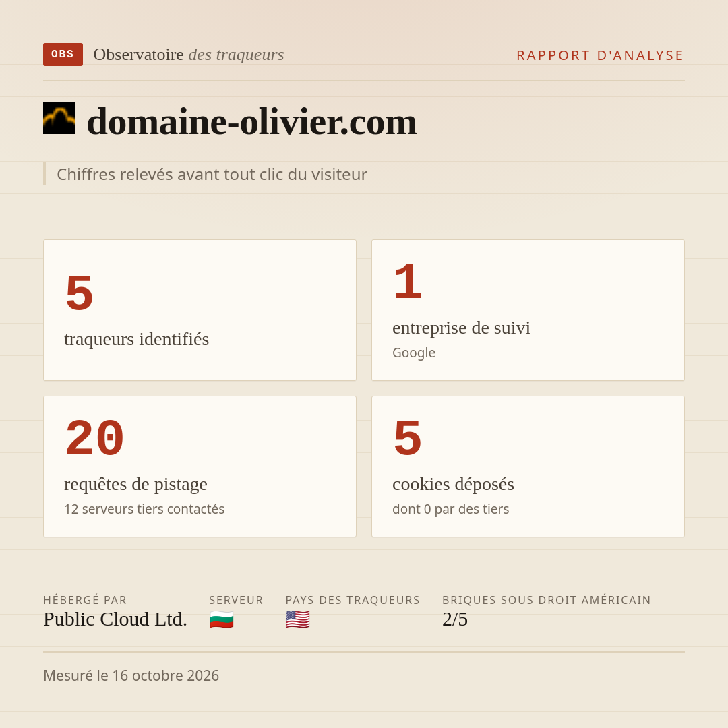Click the 'Chiffres relevés avant tout clic' subtitle
Screen dimensions: 728x728
click(x=212, y=174)
